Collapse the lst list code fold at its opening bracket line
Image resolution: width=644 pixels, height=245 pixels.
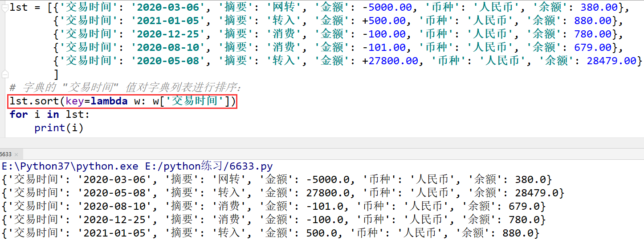coord(5,7)
